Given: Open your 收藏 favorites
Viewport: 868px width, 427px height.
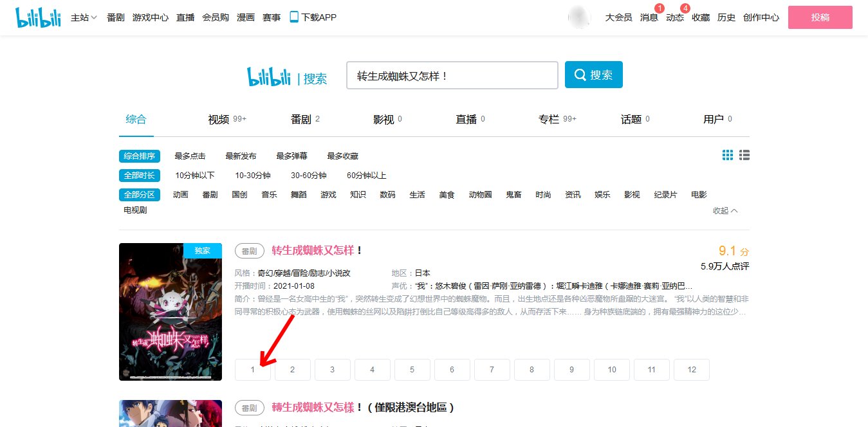Looking at the screenshot, I should point(700,17).
